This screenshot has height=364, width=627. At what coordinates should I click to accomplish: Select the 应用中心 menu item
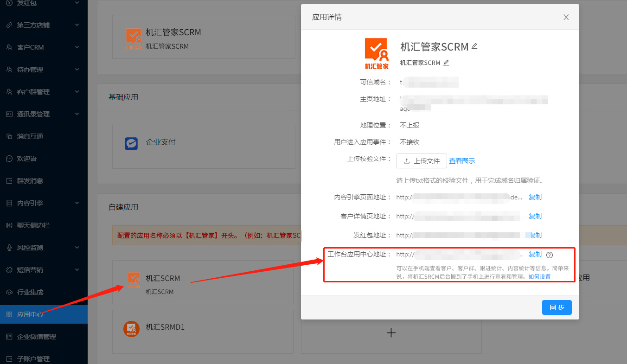[x=44, y=314]
